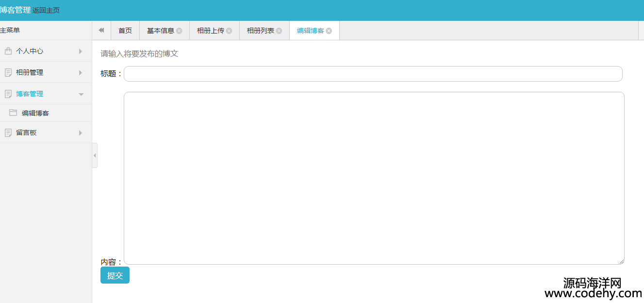
Task: Expand the 留言板 menu arrow
Action: pos(81,133)
